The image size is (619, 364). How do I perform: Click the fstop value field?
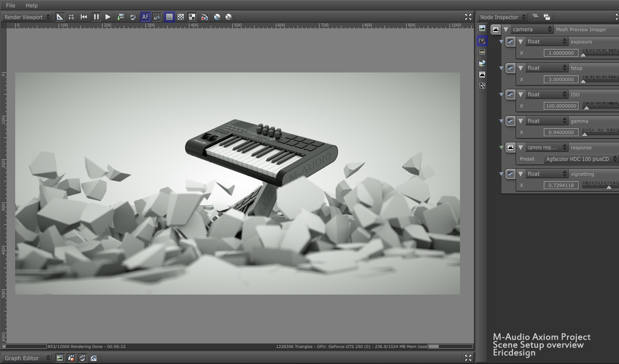pos(561,79)
